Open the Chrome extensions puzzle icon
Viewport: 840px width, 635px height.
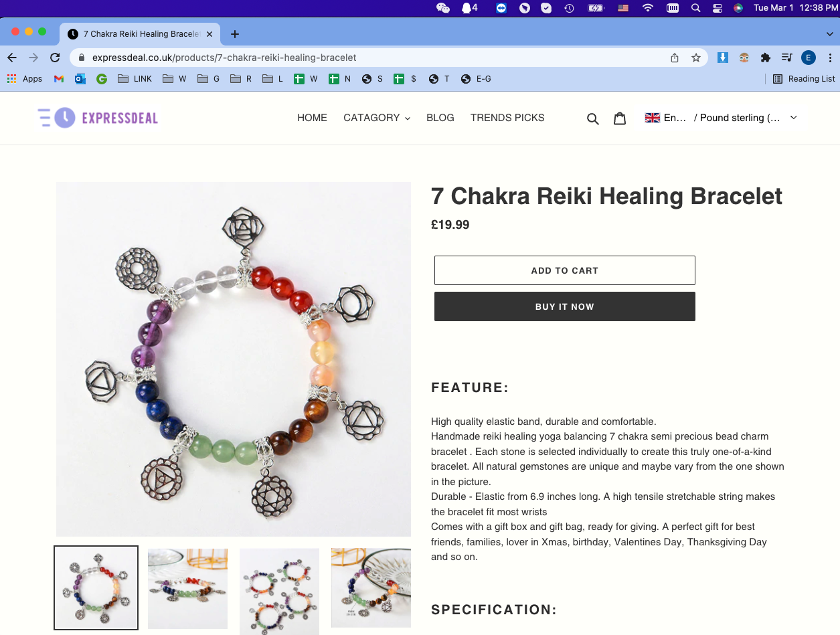tap(766, 58)
